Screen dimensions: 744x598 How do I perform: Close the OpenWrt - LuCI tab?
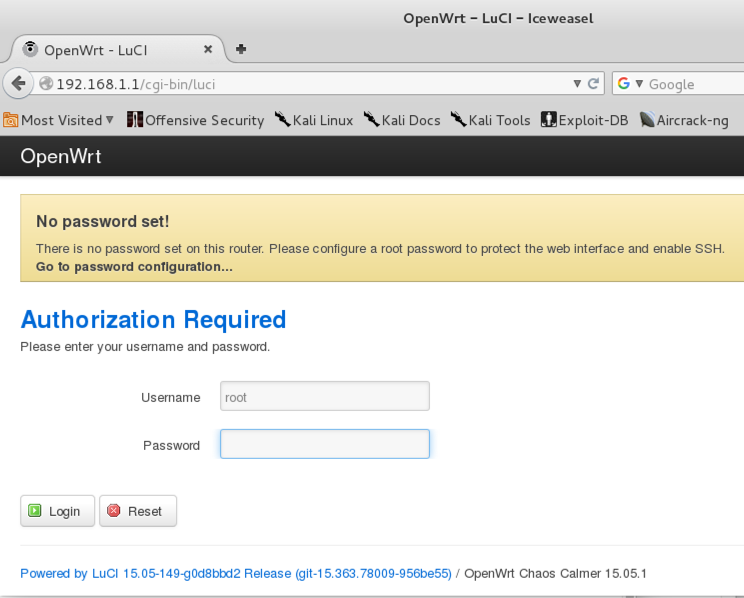point(208,49)
